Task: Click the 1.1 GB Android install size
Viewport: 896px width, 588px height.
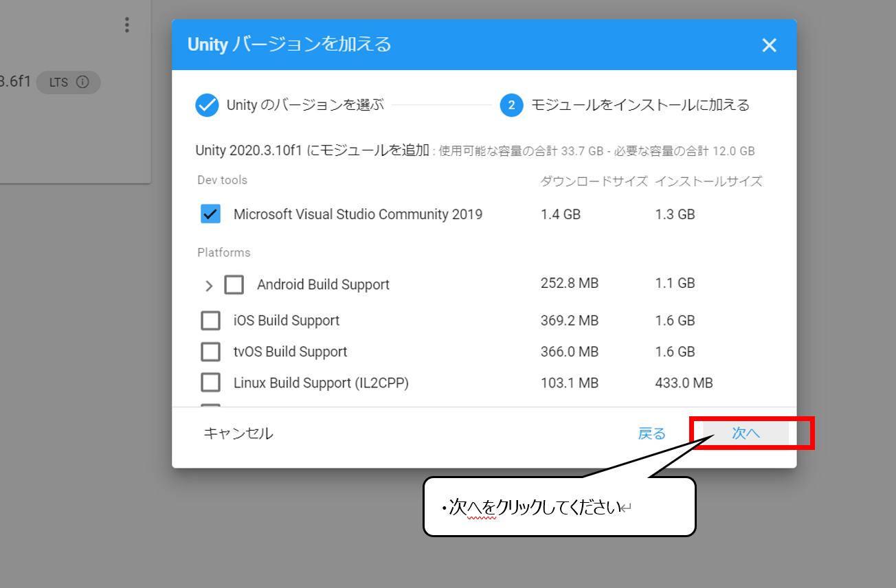Action: pyautogui.click(x=675, y=283)
